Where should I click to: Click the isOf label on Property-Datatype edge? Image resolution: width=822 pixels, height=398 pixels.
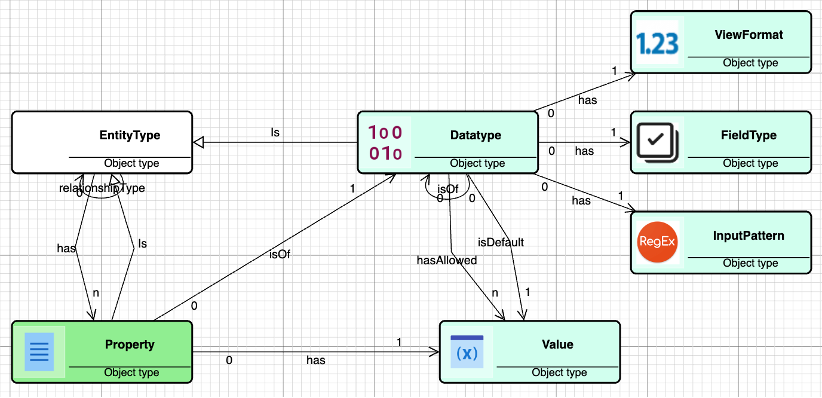pos(280,255)
